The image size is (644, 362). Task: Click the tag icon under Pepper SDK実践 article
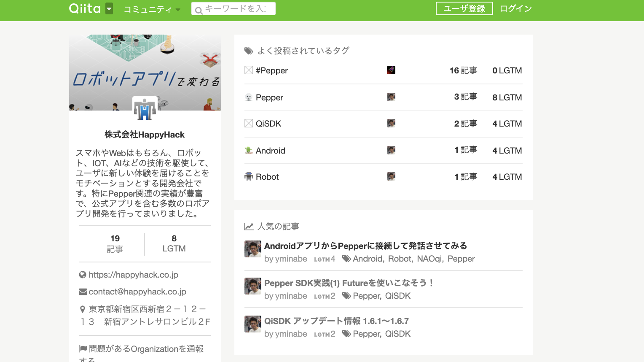[x=346, y=296]
